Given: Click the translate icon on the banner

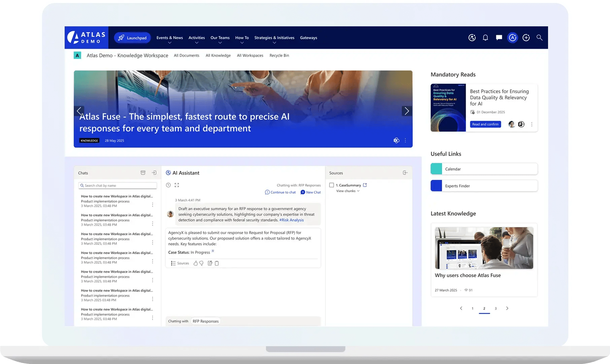Looking at the screenshot, I should 396,140.
